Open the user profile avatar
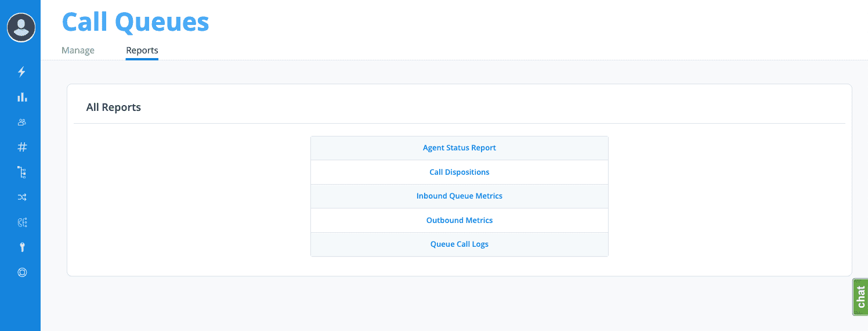 21,27
